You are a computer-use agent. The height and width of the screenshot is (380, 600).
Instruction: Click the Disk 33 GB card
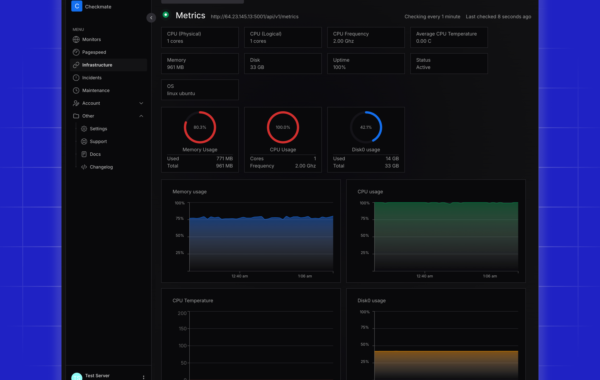tap(283, 64)
